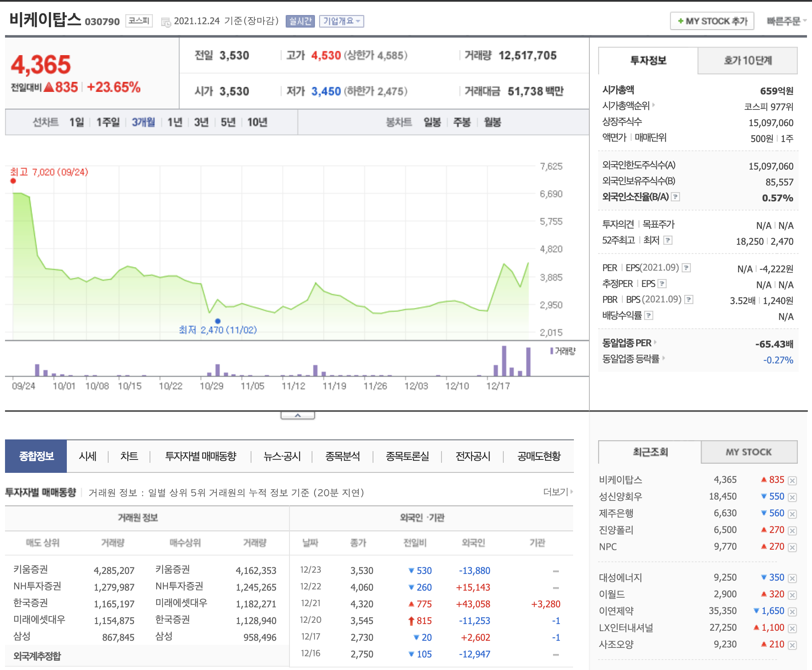
Task: Click the MY STOCK 추가 button
Action: tap(712, 21)
